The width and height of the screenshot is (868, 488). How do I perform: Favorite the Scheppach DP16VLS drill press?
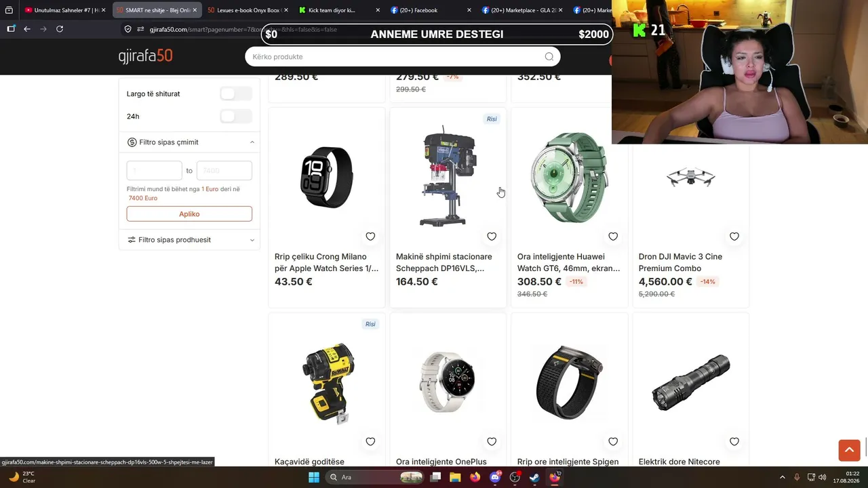[x=492, y=237]
